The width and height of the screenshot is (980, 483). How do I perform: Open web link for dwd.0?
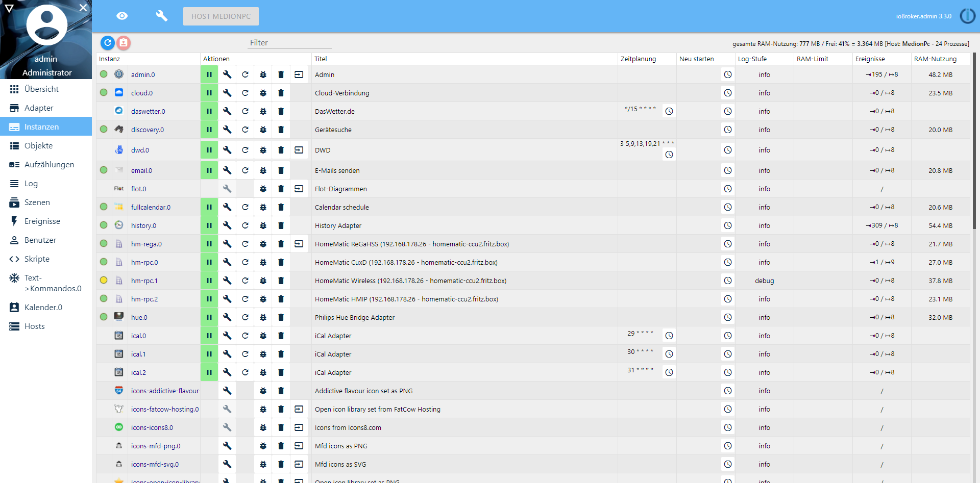point(299,150)
